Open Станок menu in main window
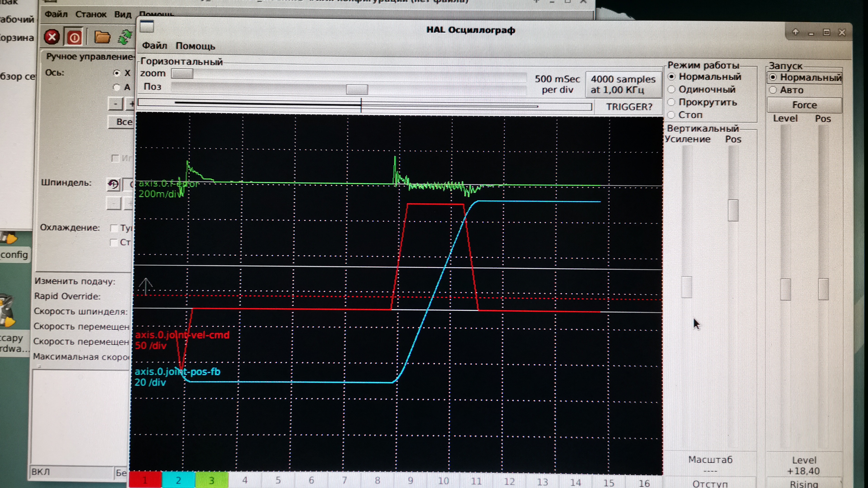Viewport: 868px width, 488px height. (x=91, y=14)
